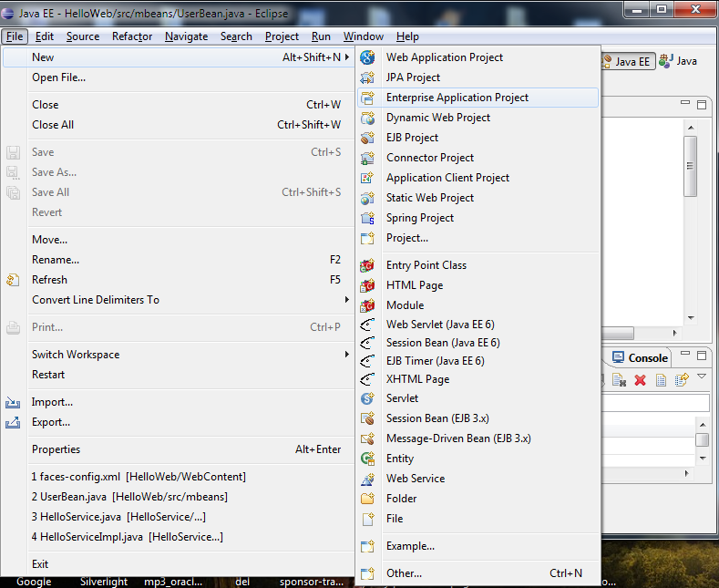The height and width of the screenshot is (588, 719).
Task: Choose Exit from File menu
Action: 178,564
